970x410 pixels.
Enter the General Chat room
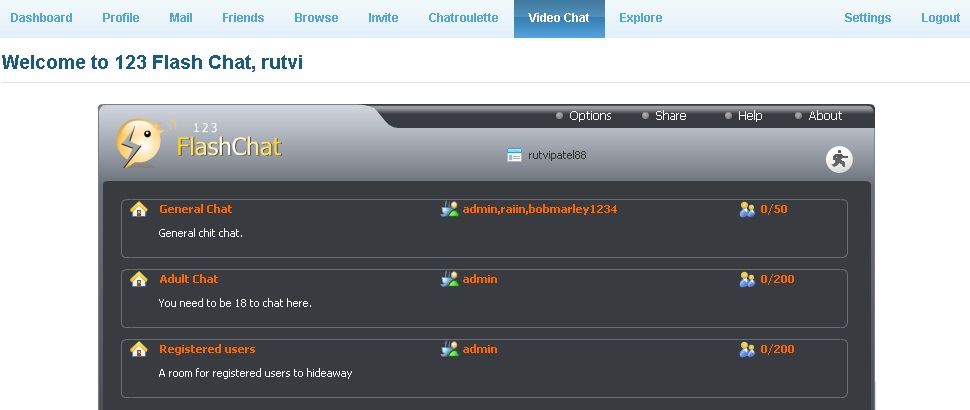pos(195,209)
